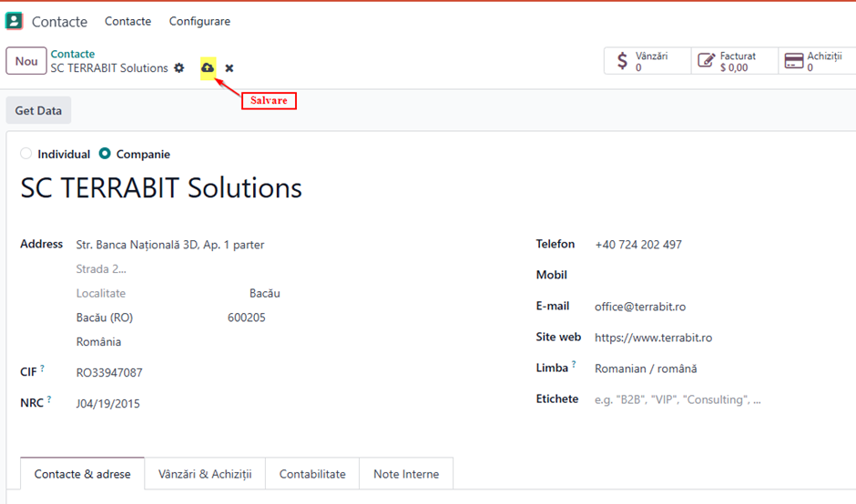The image size is (856, 504).
Task: Open the gear actions menu beside record name
Action: [x=179, y=68]
